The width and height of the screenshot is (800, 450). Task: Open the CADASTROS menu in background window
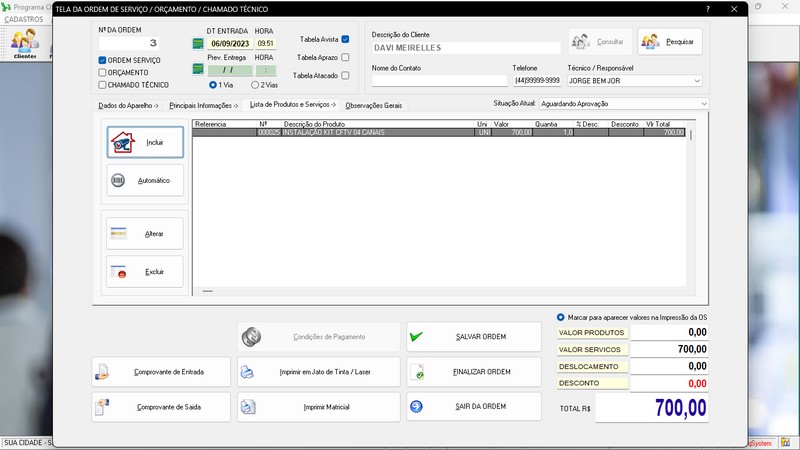click(x=23, y=19)
